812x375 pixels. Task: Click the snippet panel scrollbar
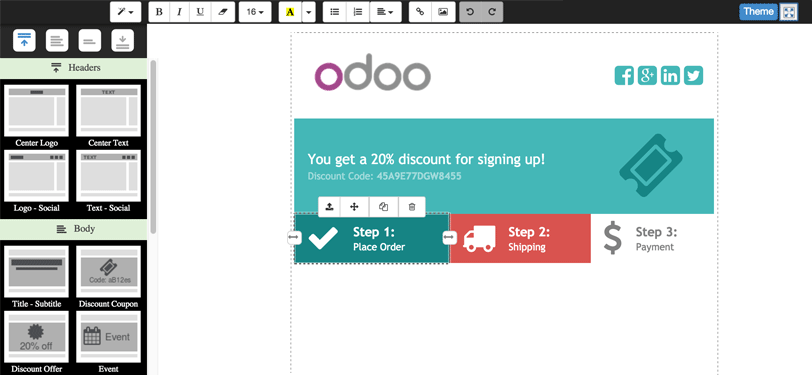point(153,147)
